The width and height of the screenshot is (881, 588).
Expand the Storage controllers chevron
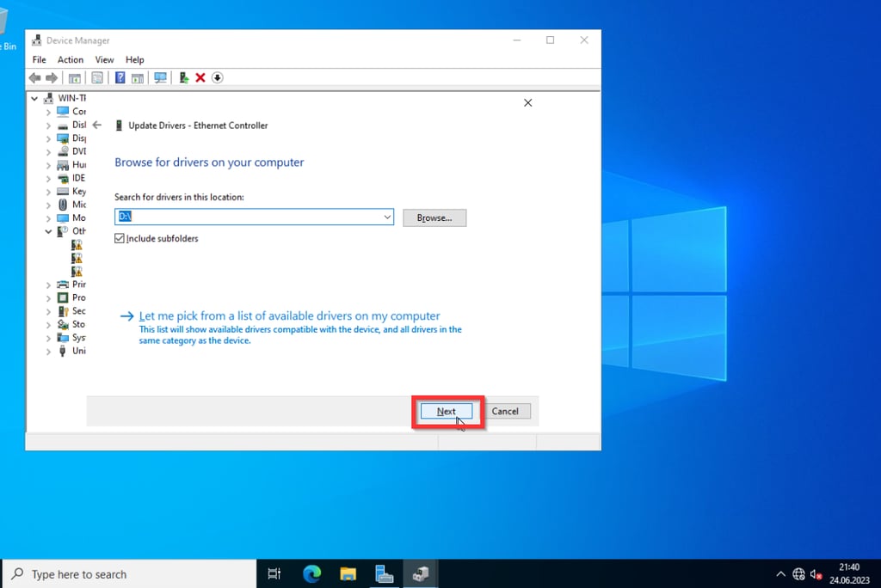[48, 325]
